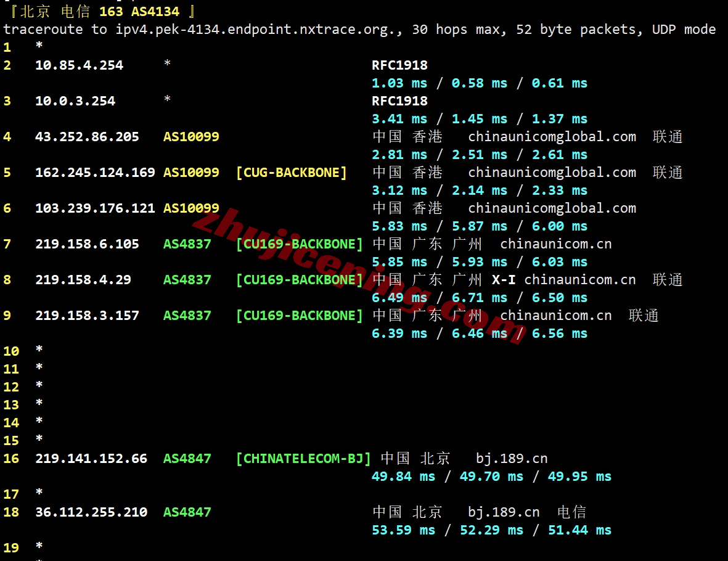Click the chinaunicomglobal.com domain on hop 6
This screenshot has width=728, height=561.
tap(552, 208)
